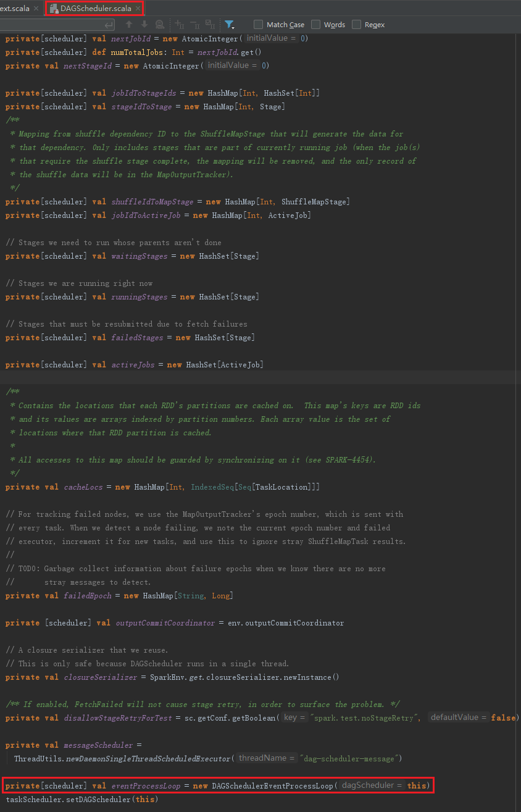Click "Stages we are running right now" comment
The width and height of the screenshot is (521, 812).
(x=79, y=283)
